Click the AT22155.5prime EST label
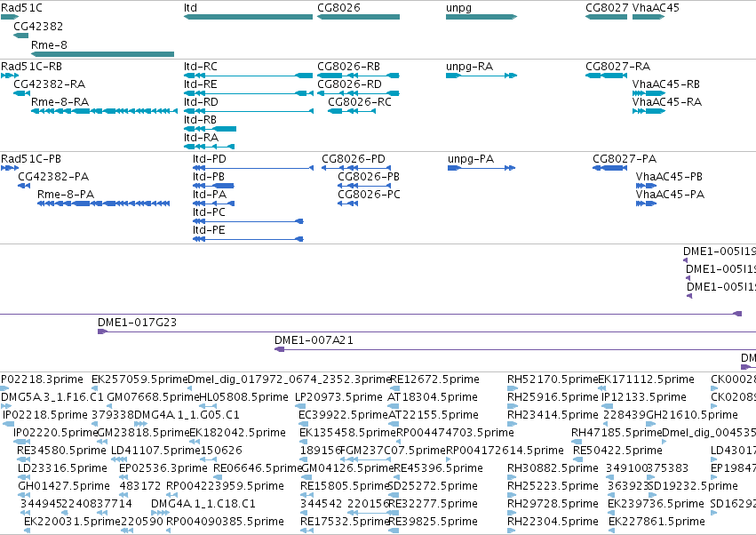The image size is (756, 535). pos(434,415)
